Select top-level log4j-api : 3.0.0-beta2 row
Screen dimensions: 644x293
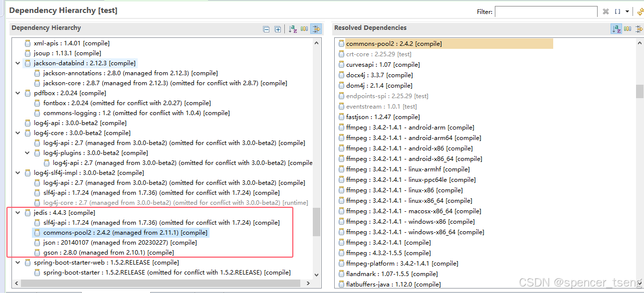coord(80,123)
